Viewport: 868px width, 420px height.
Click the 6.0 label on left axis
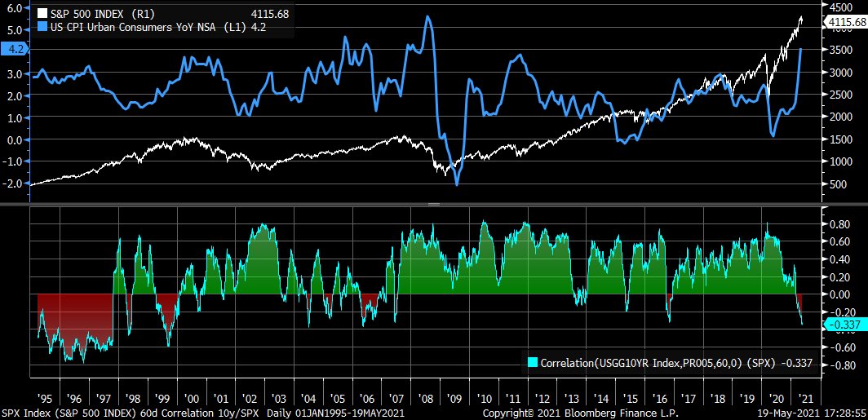coord(15,8)
